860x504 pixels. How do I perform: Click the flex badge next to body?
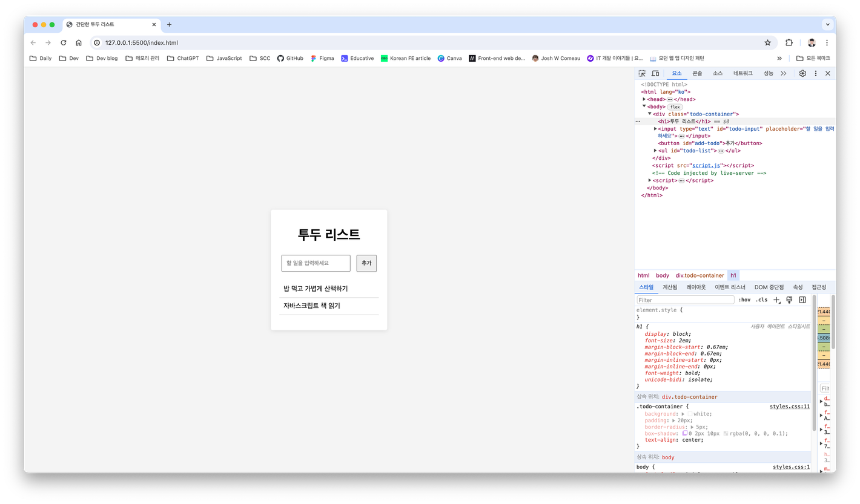675,107
